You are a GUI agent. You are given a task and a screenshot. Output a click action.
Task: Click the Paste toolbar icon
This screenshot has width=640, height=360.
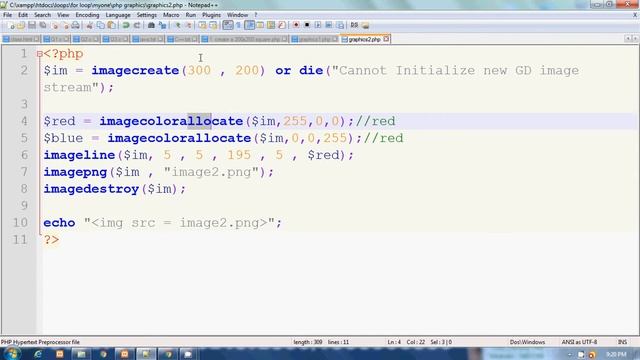coord(111,25)
